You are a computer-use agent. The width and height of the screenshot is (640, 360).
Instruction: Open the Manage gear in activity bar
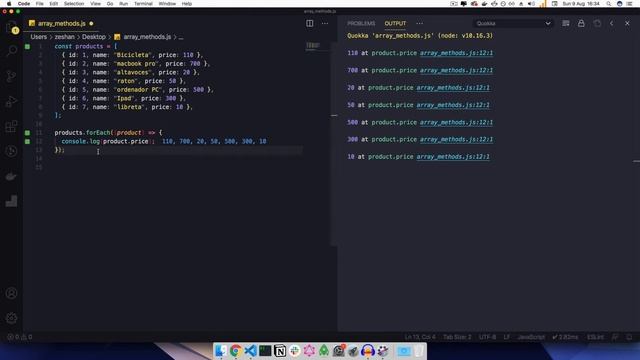coord(11,318)
